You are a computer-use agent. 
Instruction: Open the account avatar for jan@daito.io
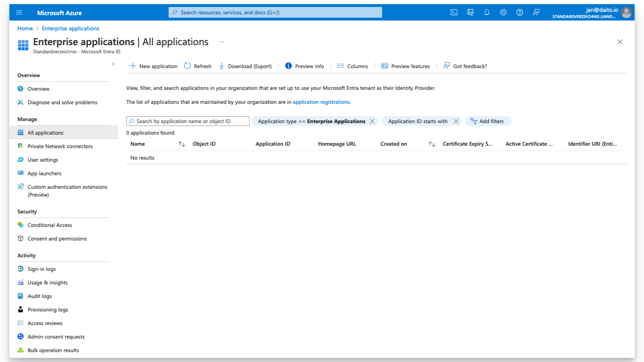click(626, 13)
